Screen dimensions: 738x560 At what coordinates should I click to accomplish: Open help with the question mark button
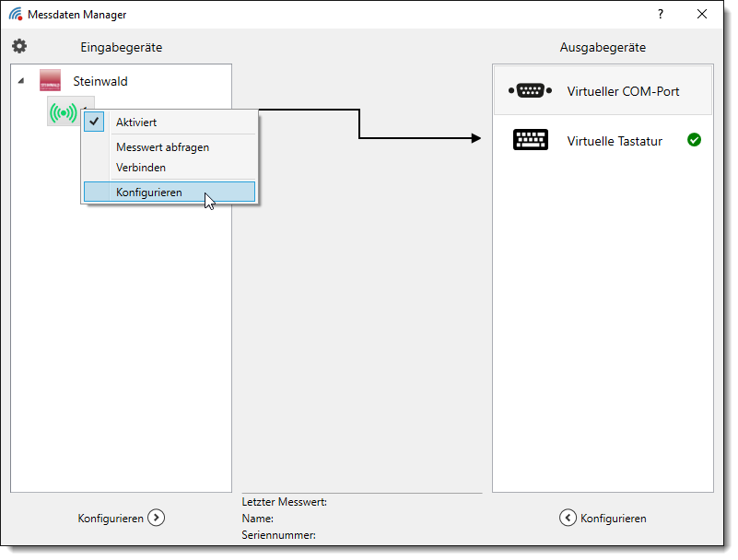pyautogui.click(x=660, y=14)
